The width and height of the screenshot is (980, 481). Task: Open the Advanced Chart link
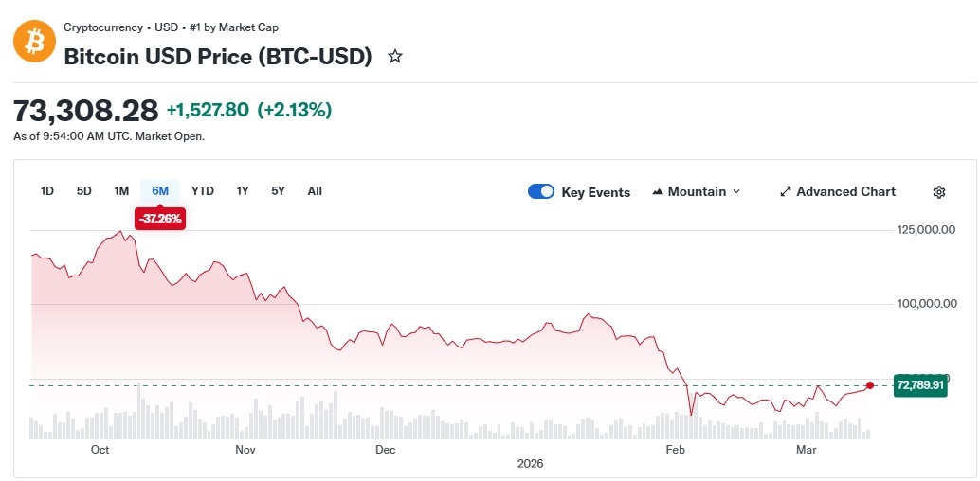(845, 191)
